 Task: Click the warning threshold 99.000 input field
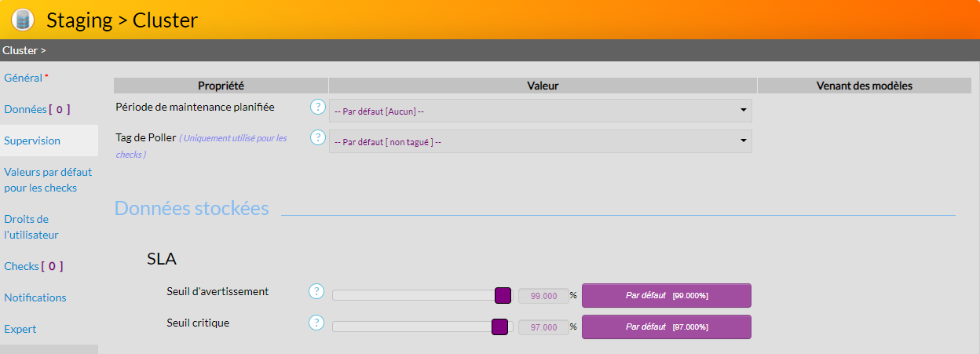tap(543, 296)
